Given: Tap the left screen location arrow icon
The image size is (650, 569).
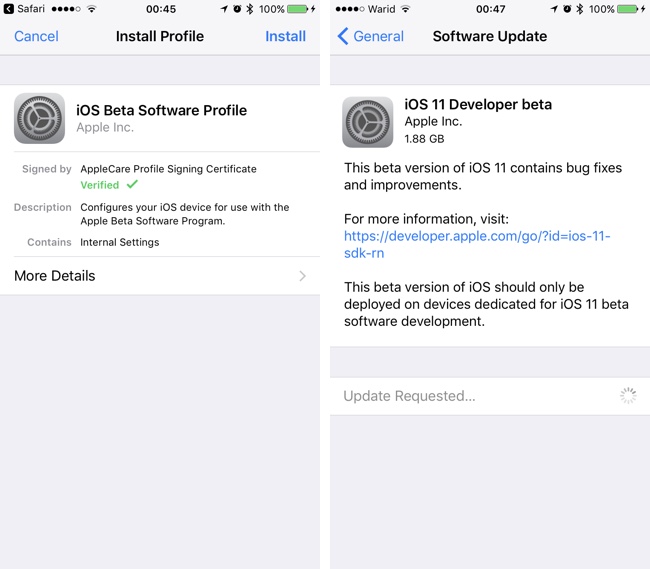Looking at the screenshot, I should (x=224, y=9).
